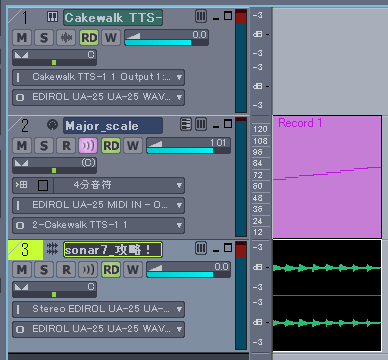388x360 pixels.
Task: Arm track 3 for recording
Action: pyautogui.click(x=66, y=270)
